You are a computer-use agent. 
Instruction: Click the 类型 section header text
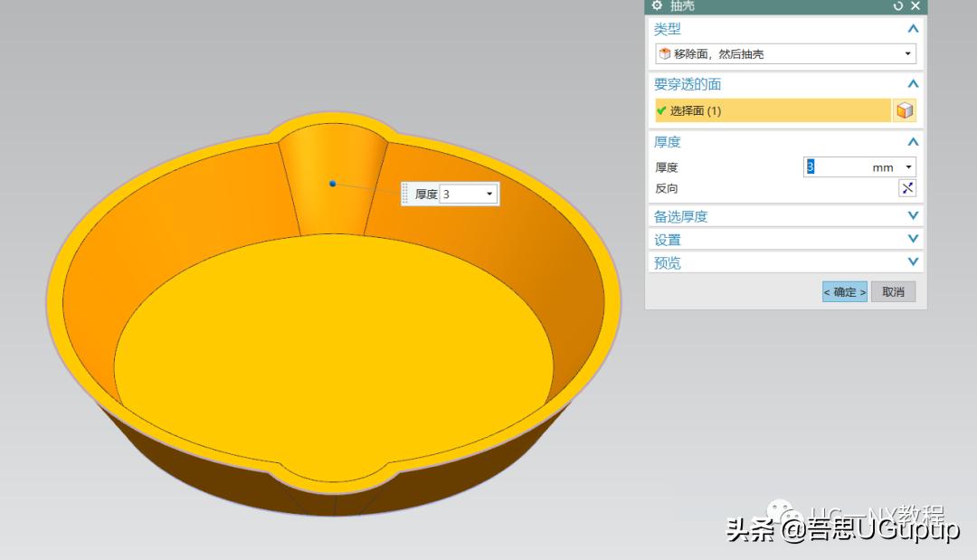pyautogui.click(x=668, y=29)
